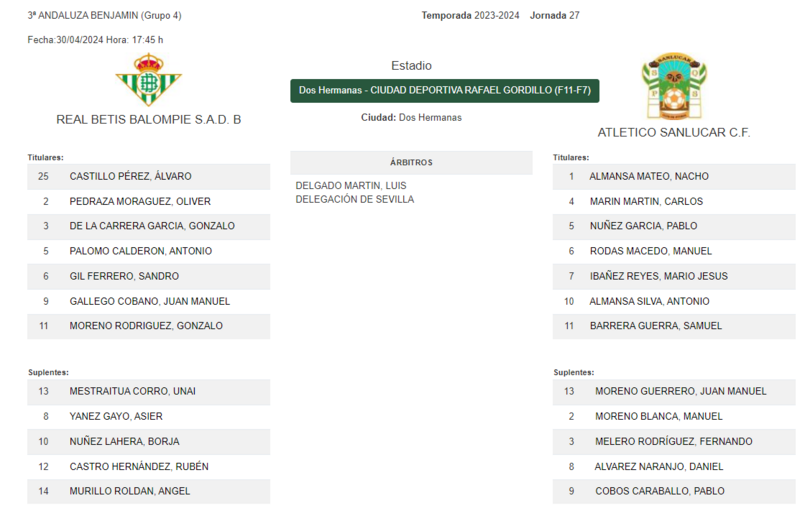The image size is (800, 516).
Task: Open the Ciudad Deportiva Rafael Gordillo stadium button
Action: click(x=444, y=90)
